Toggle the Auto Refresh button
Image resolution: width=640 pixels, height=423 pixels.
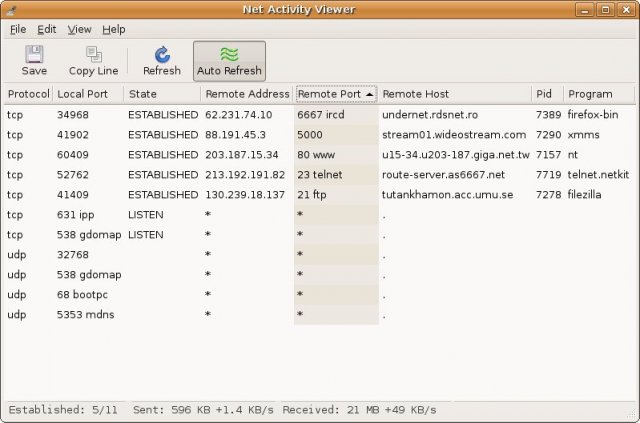[x=229, y=61]
